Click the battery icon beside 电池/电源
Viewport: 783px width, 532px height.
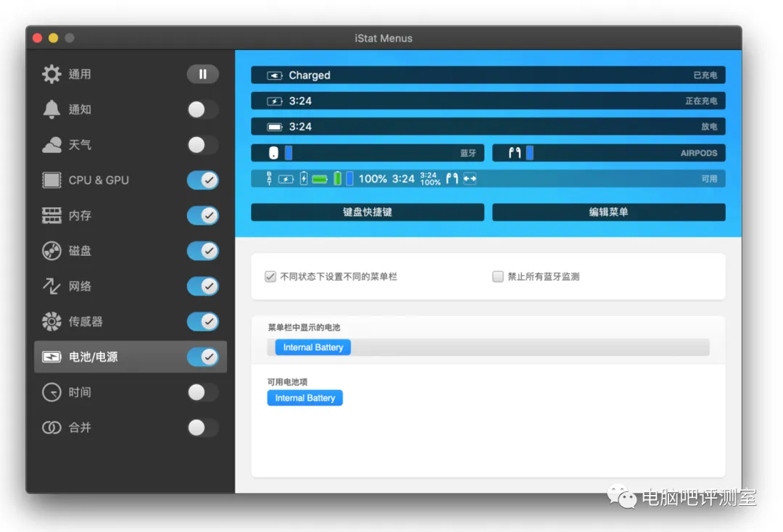(x=51, y=357)
